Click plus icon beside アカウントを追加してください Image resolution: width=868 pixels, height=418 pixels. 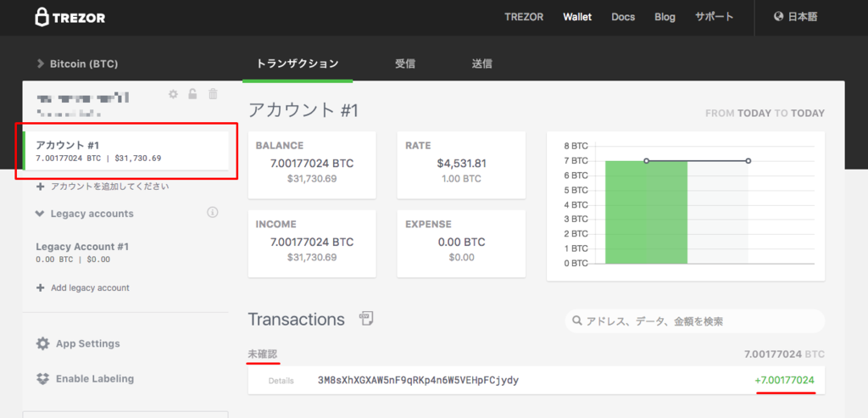click(40, 187)
